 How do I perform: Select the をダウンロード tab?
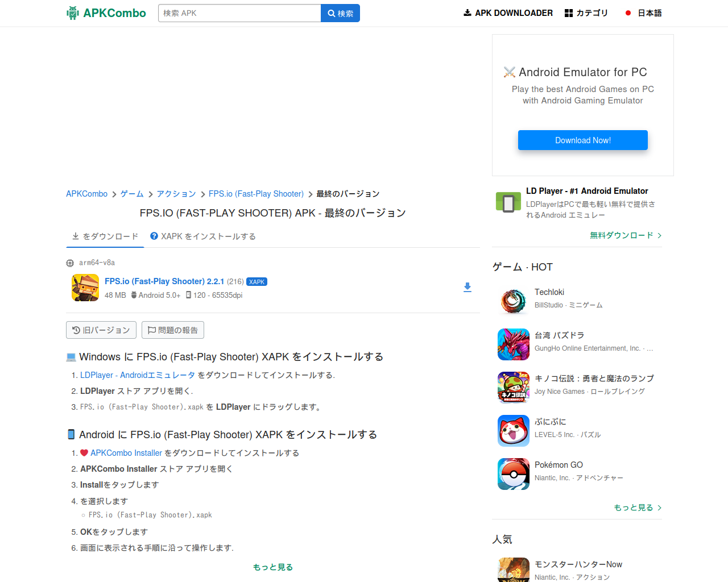click(x=105, y=236)
